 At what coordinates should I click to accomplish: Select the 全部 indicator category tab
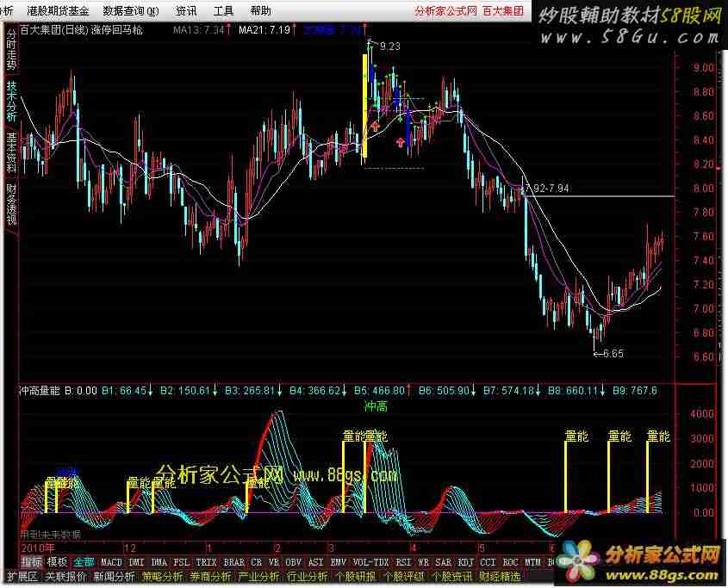84,562
